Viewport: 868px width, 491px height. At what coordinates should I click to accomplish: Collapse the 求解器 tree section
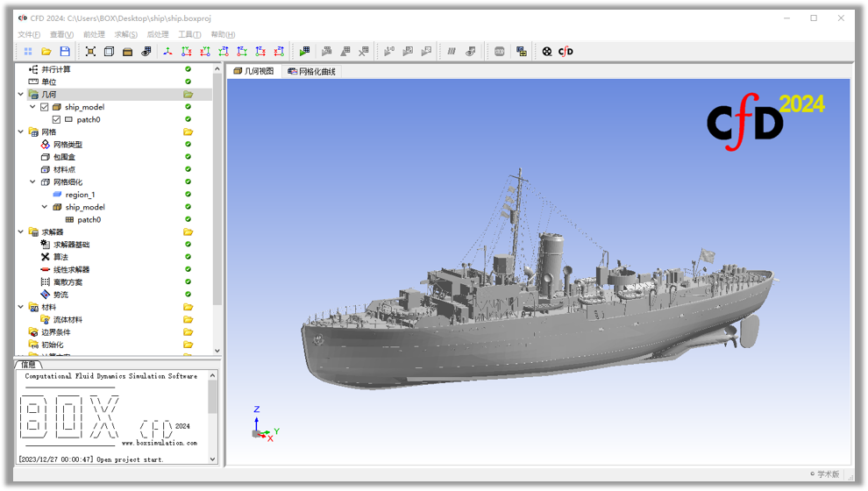coord(21,232)
